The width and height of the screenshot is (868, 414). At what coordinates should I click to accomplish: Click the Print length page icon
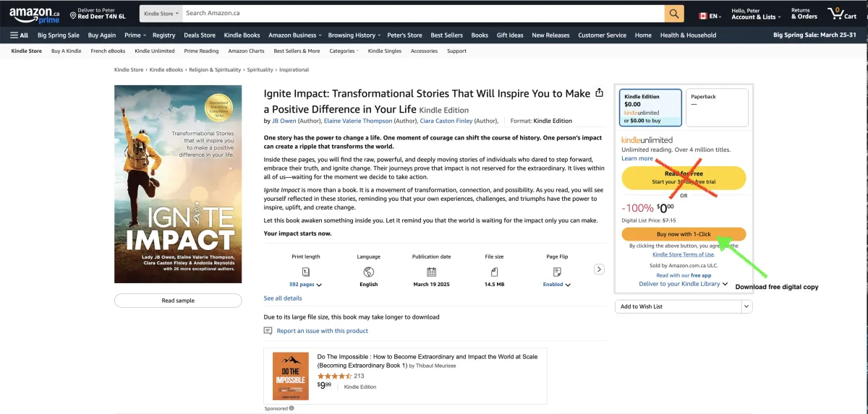point(305,272)
